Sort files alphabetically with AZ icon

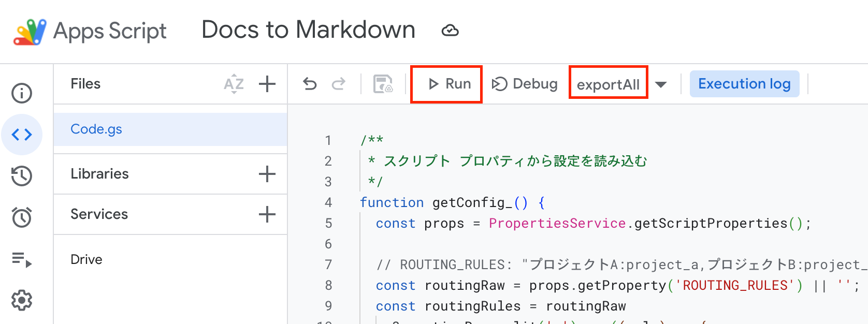(x=234, y=84)
